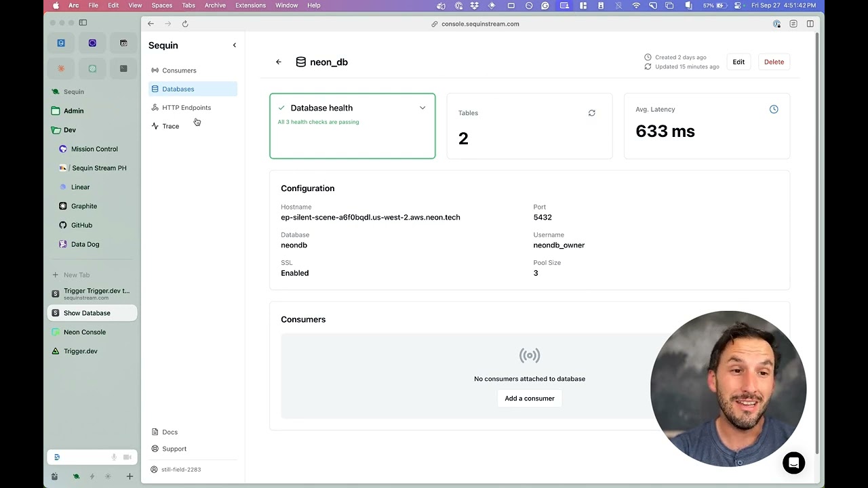
Task: Select the port value 5432
Action: point(542,218)
